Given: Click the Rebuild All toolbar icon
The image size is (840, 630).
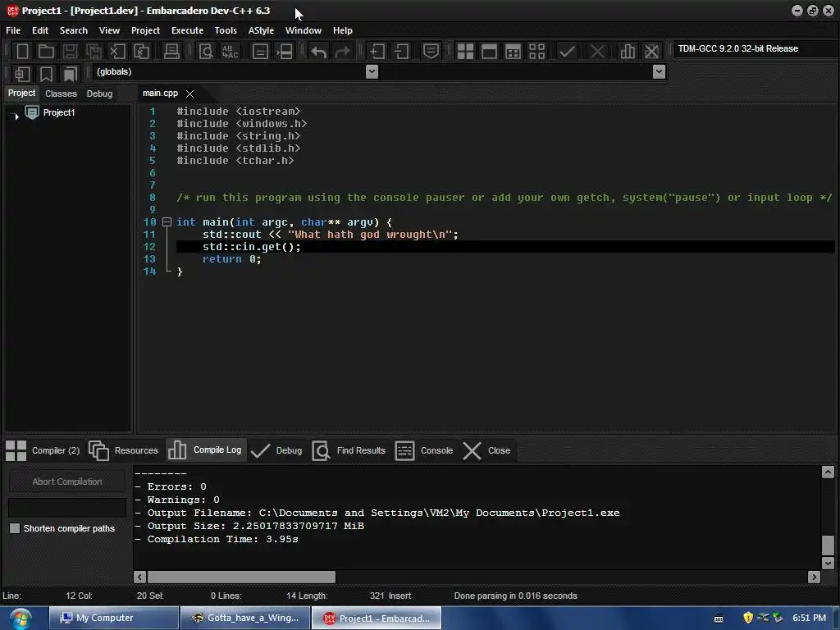Looking at the screenshot, I should pos(536,52).
